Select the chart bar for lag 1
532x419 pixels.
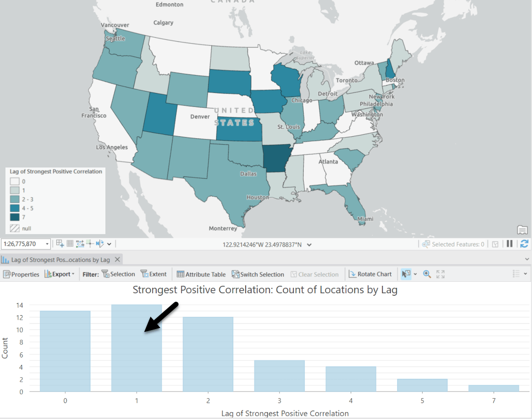tap(136, 348)
